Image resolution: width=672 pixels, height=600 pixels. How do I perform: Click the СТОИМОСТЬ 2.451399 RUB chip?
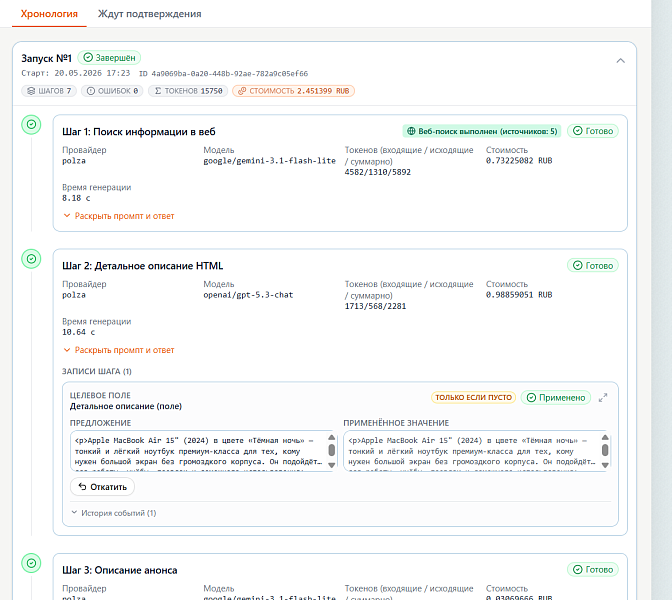pyautogui.click(x=294, y=91)
